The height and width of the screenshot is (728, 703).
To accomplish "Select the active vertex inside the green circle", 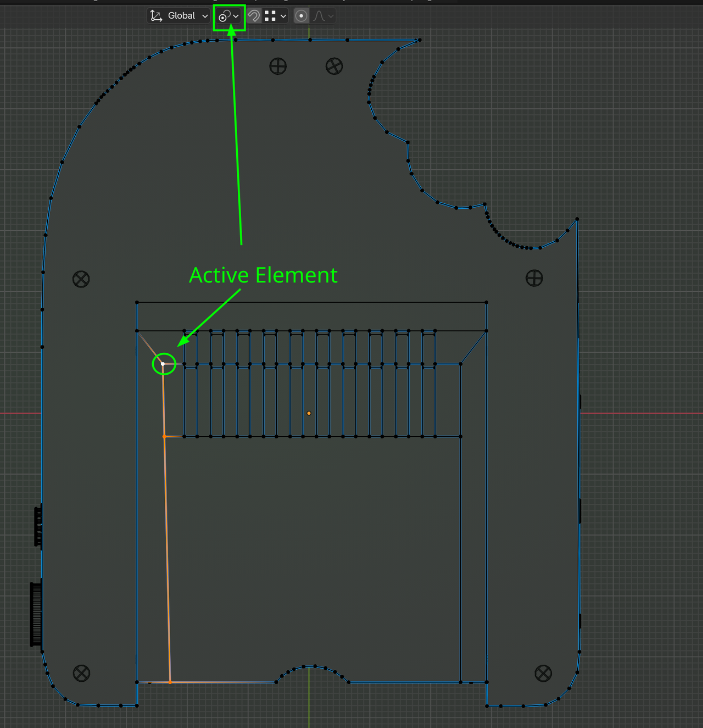I will [x=164, y=364].
